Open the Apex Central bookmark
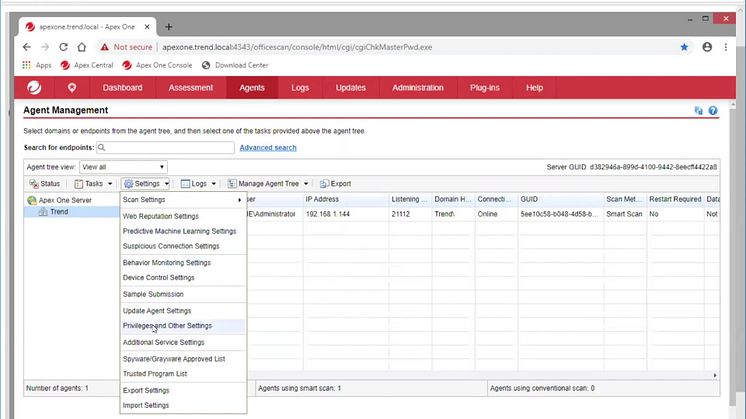The width and height of the screenshot is (746, 419). (87, 65)
